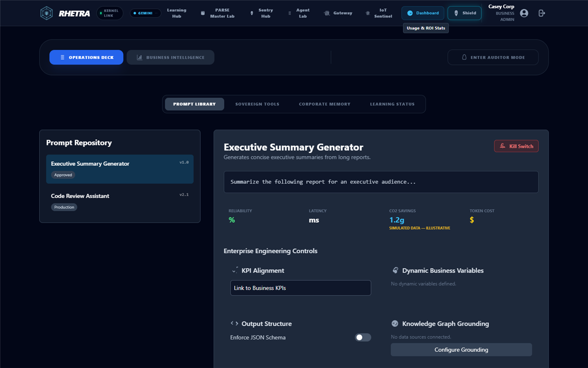Click the Prompt Repository heading

pos(79,143)
